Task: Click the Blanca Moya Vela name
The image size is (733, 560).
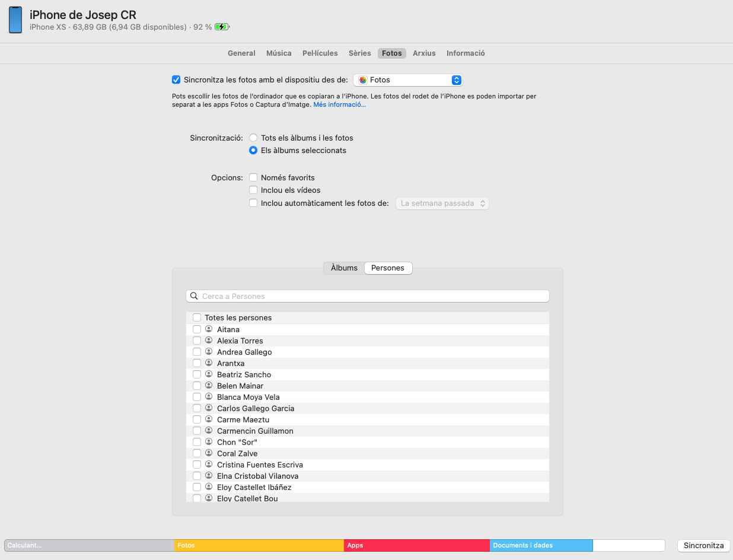Action: coord(248,397)
